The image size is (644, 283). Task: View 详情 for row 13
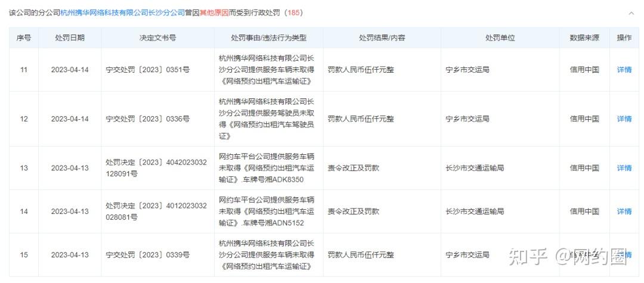pos(624,168)
